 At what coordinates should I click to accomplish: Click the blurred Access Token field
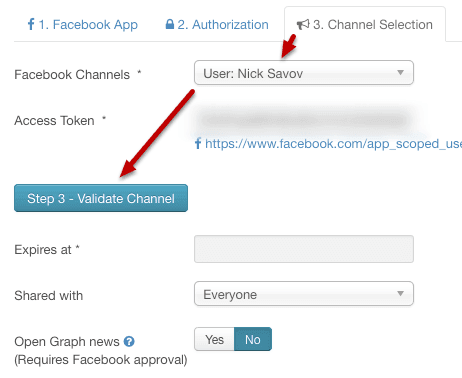point(304,120)
